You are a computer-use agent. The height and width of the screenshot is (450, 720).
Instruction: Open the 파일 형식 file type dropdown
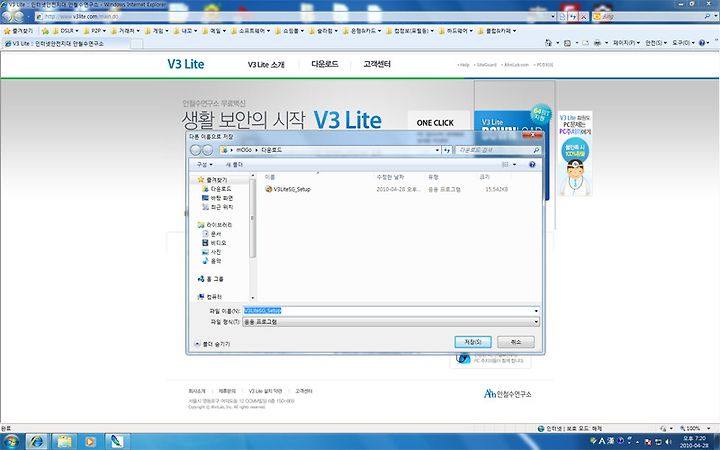[x=391, y=322]
